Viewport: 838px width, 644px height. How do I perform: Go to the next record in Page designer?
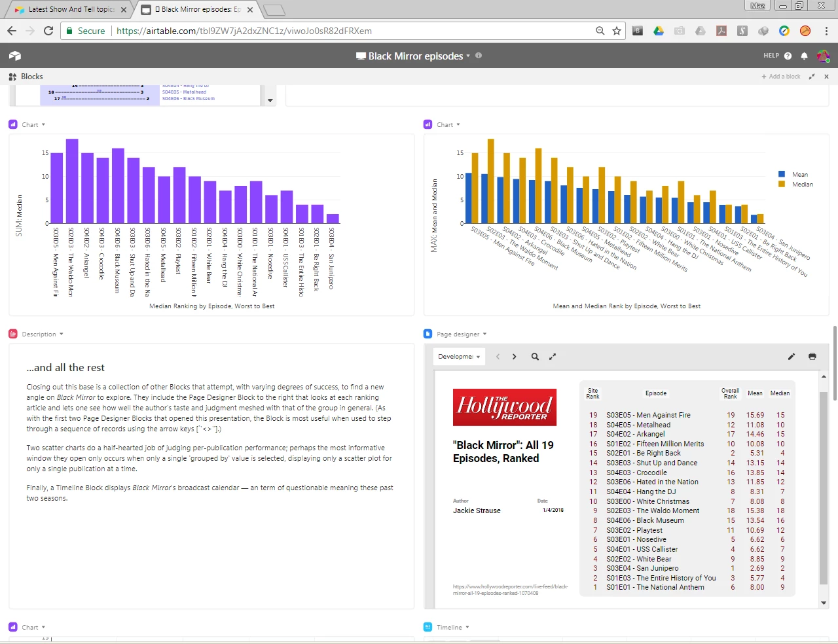tap(515, 357)
